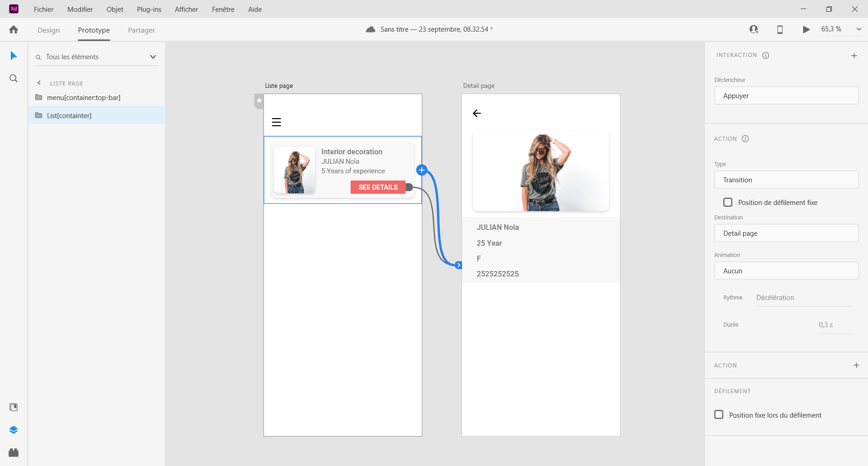The image size is (868, 466).
Task: Click the Home icon
Action: 14,29
